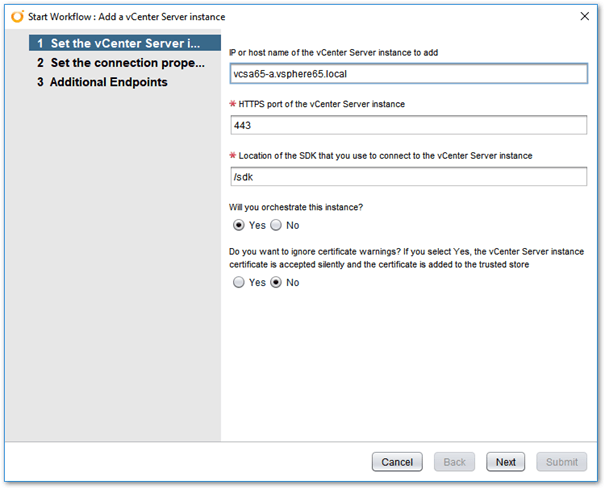Click the SDK location field showing /sdk
This screenshot has width=605, height=489.
tap(409, 177)
